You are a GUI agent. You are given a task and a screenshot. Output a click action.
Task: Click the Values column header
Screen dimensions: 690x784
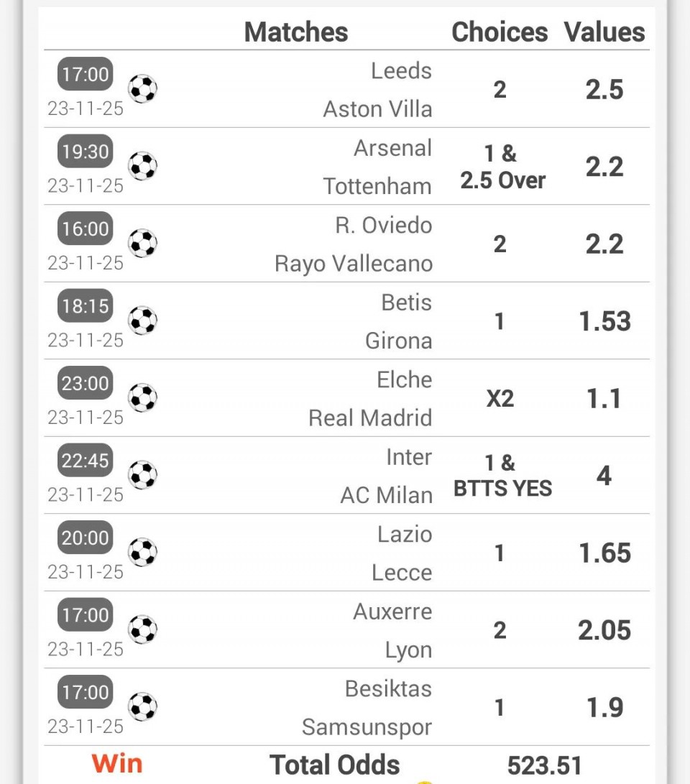[x=604, y=32]
